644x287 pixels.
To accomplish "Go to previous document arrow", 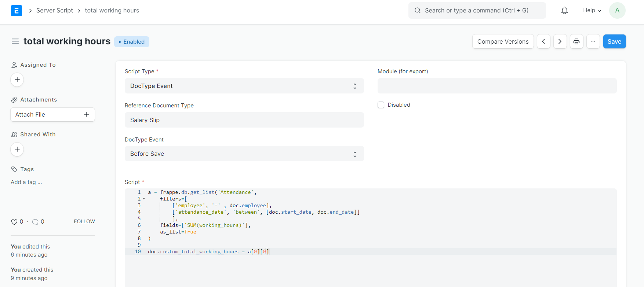I will tap(543, 41).
